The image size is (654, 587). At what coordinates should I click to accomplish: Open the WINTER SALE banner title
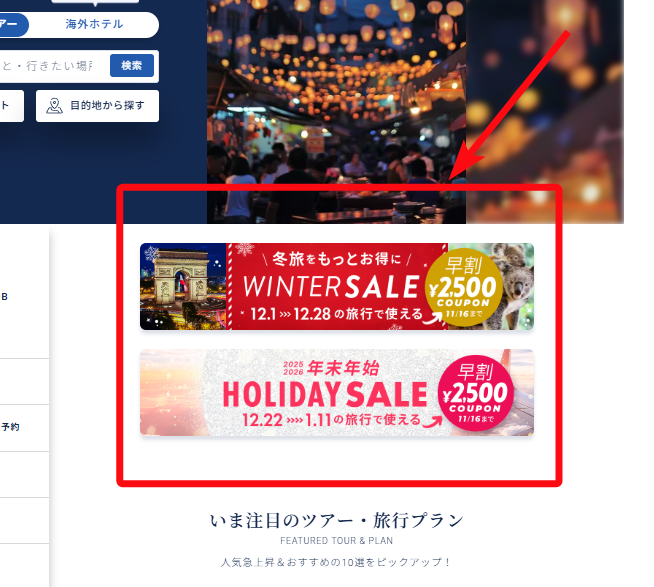click(331, 287)
